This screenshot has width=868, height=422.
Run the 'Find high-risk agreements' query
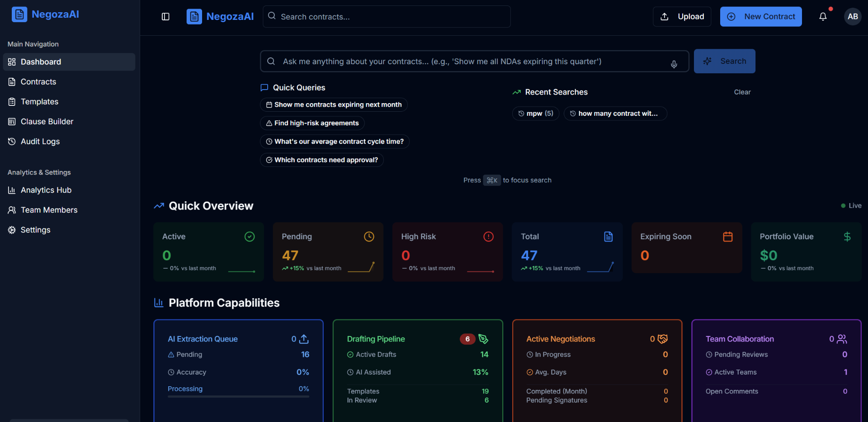[312, 123]
